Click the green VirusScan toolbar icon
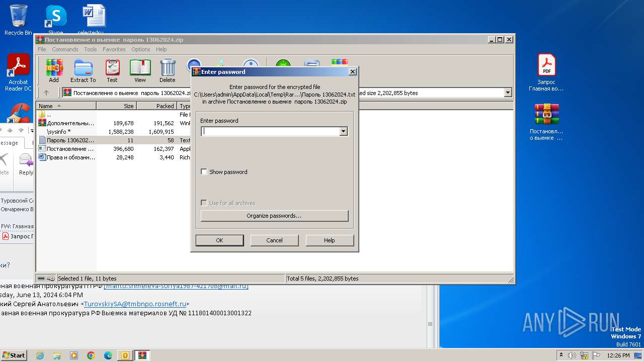The image size is (644, 362). (283, 64)
